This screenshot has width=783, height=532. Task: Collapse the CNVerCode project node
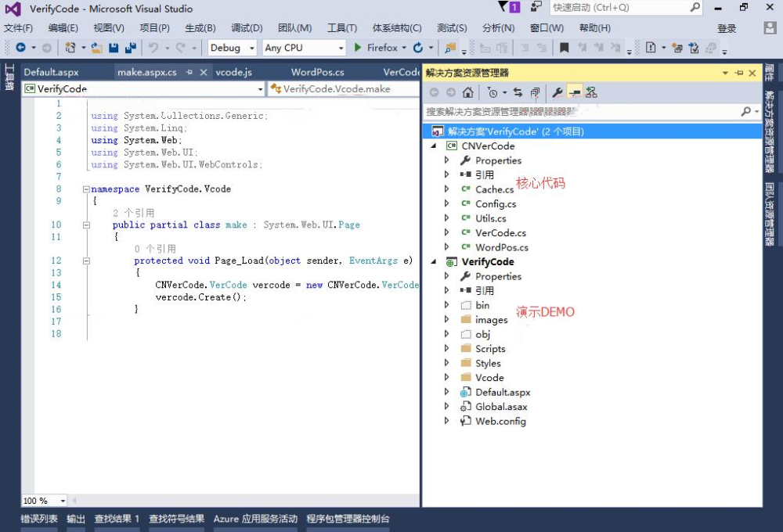pyautogui.click(x=434, y=146)
